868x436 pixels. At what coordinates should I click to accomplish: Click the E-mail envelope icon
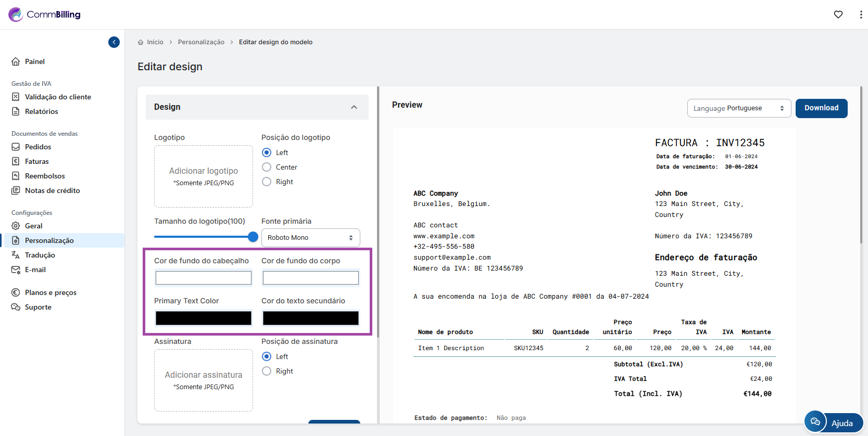click(x=16, y=270)
